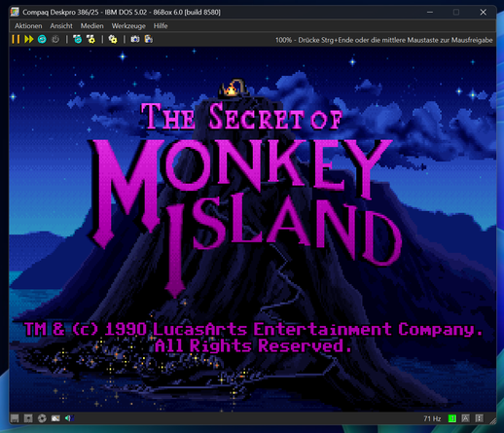Take a screenshot with the camera icon

(x=135, y=39)
